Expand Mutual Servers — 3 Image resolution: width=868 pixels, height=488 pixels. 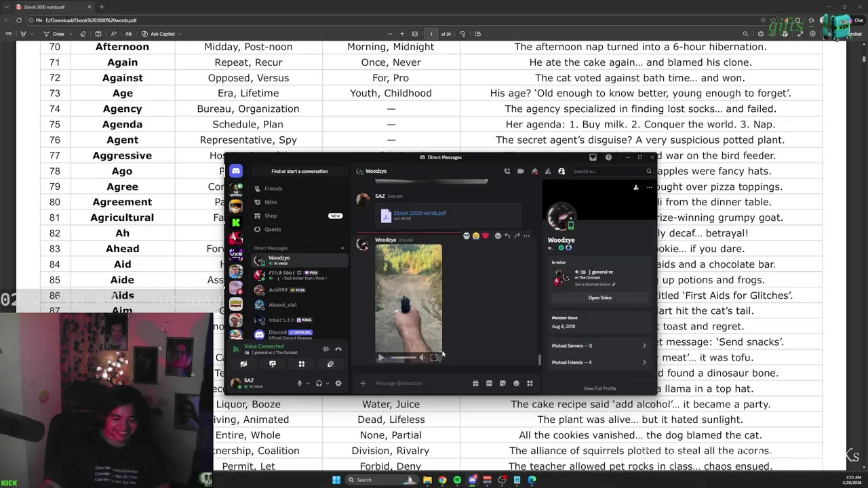point(599,346)
